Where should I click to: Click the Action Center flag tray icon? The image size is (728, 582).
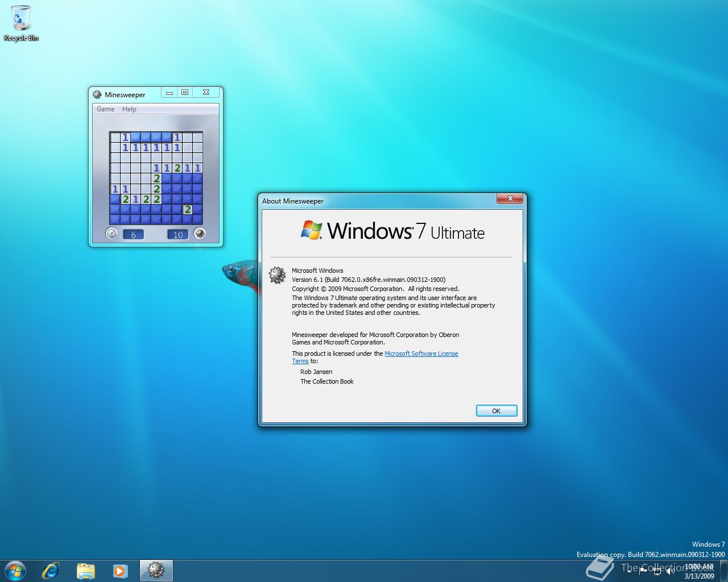click(x=643, y=571)
